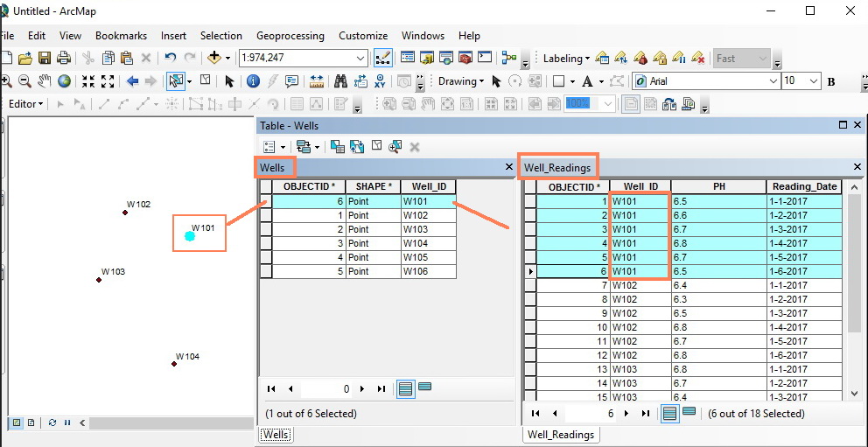
Task: Click the Paste clipboard icon
Action: pyautogui.click(x=127, y=58)
